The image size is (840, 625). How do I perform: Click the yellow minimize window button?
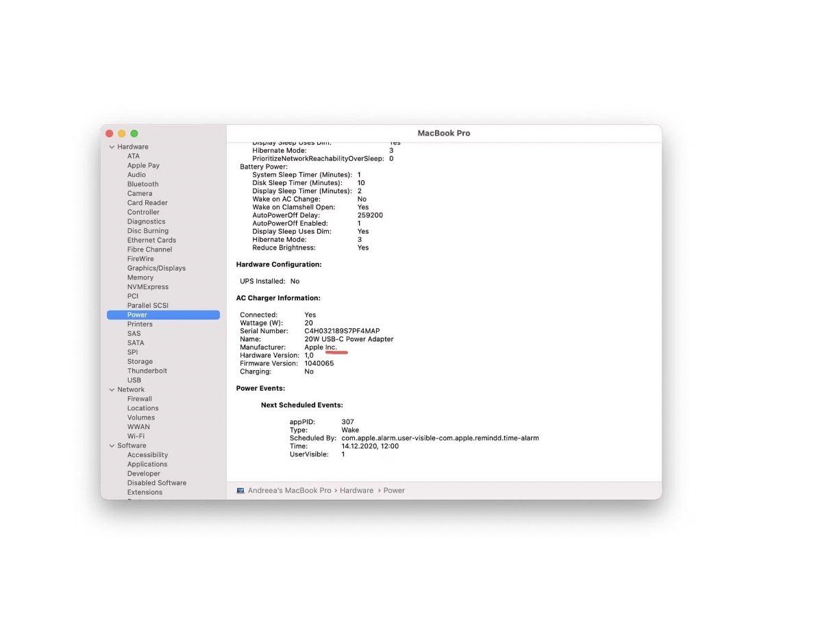(122, 134)
